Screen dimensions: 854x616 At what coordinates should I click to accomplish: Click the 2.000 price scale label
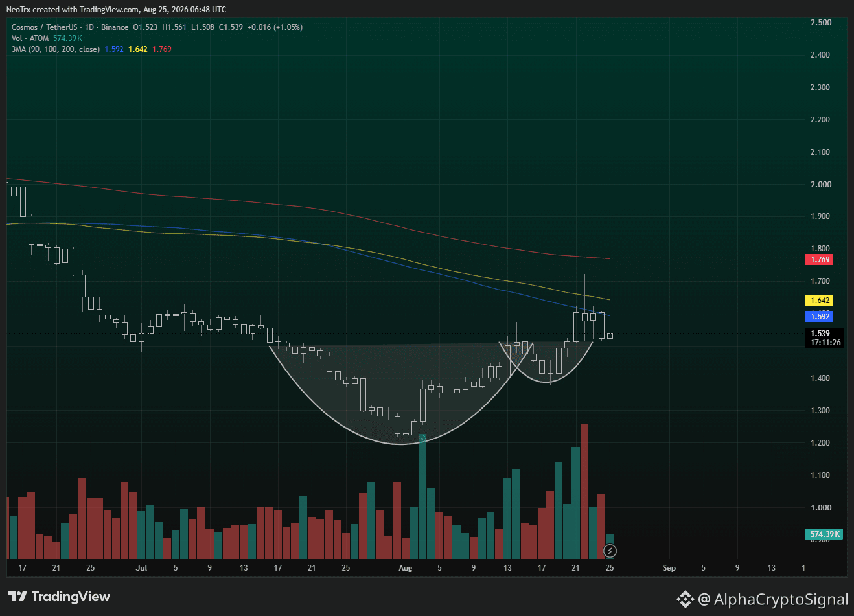point(820,185)
